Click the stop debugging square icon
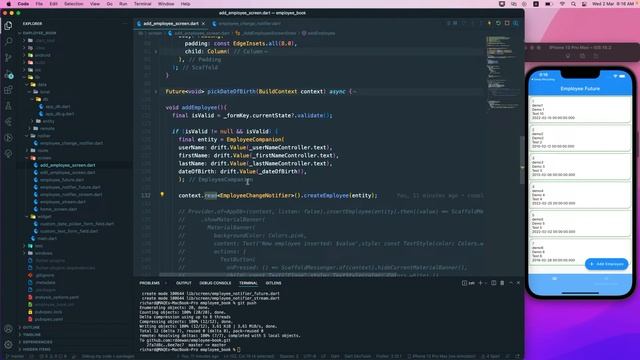Viewport: 640px width, 360px height. click(x=507, y=23)
